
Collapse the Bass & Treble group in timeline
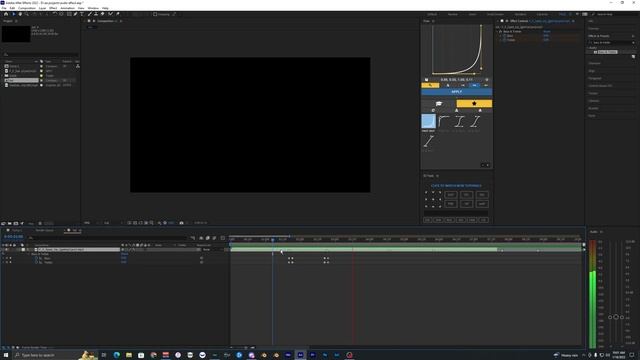click(29, 254)
